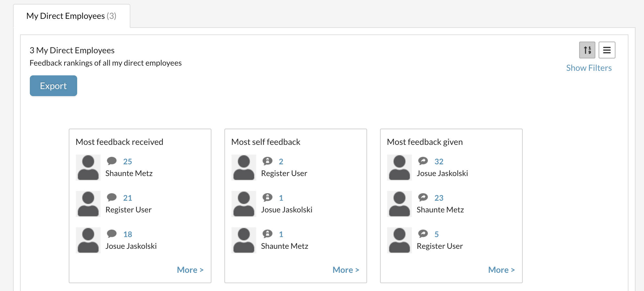644x291 pixels.
Task: Click the speech bubble icon beside 25
Action: coord(112,161)
